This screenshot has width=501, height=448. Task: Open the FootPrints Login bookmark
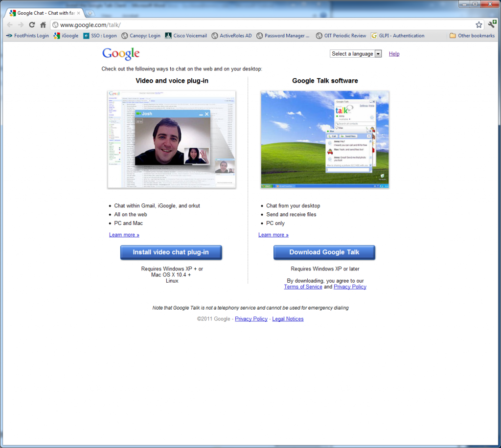[27, 35]
